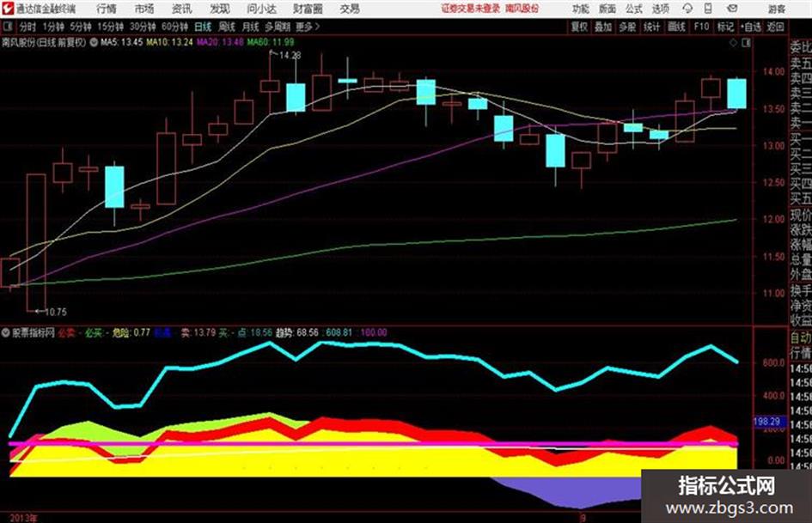Click the mobile phone icon
The height and width of the screenshot is (523, 812).
[x=708, y=9]
